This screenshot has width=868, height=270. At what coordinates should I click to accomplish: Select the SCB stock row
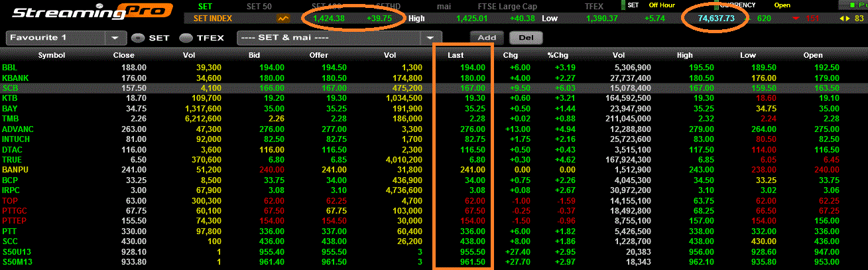click(11, 88)
